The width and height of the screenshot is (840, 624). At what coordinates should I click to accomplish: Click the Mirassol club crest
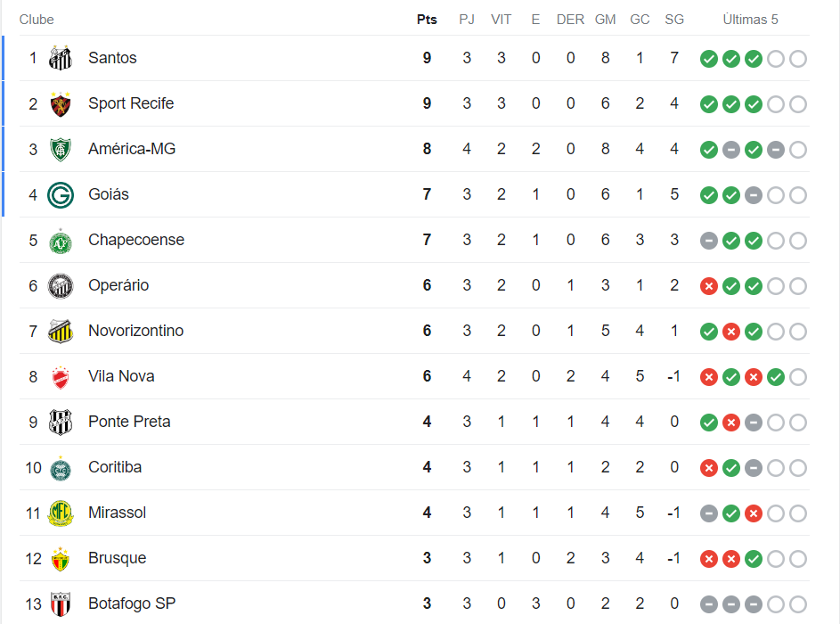(x=60, y=513)
